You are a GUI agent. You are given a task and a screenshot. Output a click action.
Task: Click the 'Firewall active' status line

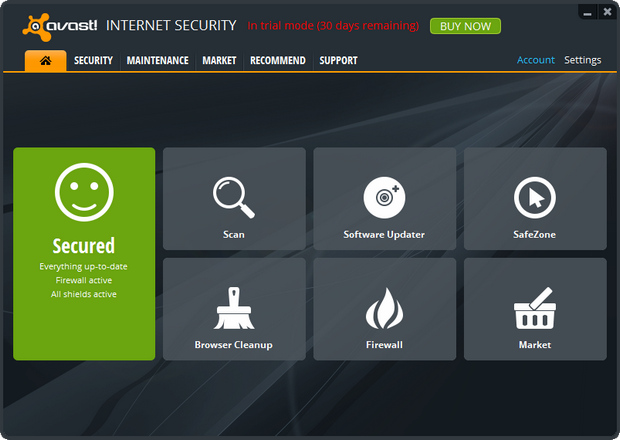[84, 280]
